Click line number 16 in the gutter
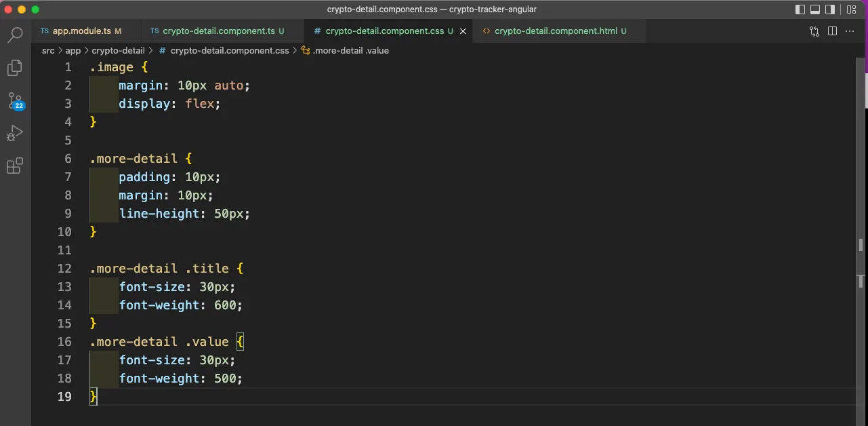Viewport: 868px width, 426px height. pyautogui.click(x=64, y=342)
